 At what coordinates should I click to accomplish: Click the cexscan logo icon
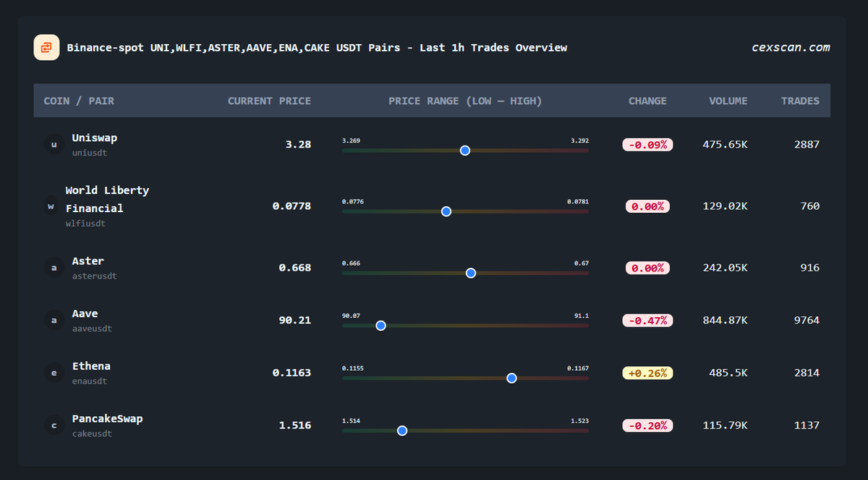tap(46, 47)
